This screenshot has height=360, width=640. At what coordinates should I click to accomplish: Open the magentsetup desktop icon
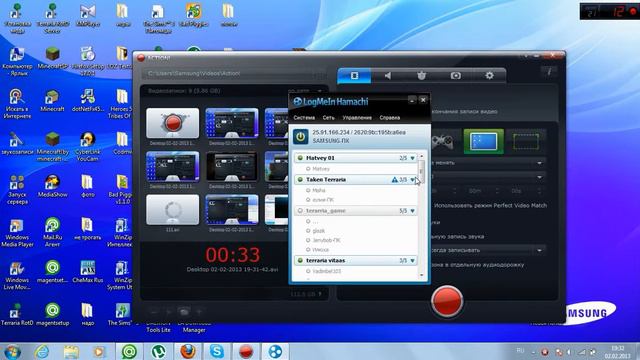(x=53, y=315)
